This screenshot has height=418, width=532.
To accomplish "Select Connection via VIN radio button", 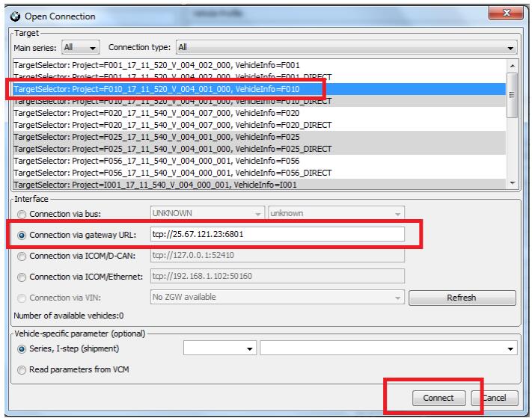I will (x=22, y=298).
